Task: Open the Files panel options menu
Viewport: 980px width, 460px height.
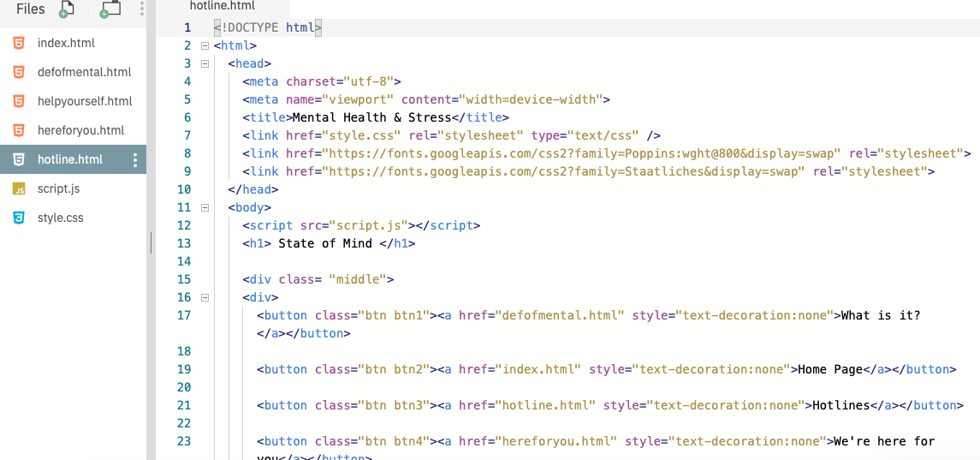Action: [x=142, y=9]
